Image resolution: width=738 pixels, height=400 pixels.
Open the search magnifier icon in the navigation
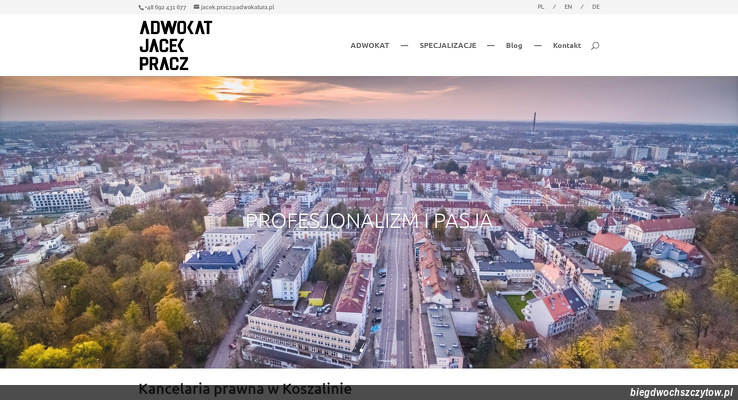pyautogui.click(x=595, y=46)
